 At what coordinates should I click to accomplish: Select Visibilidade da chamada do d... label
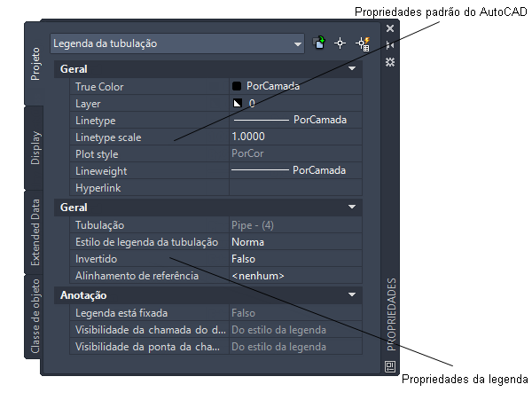[x=151, y=330]
